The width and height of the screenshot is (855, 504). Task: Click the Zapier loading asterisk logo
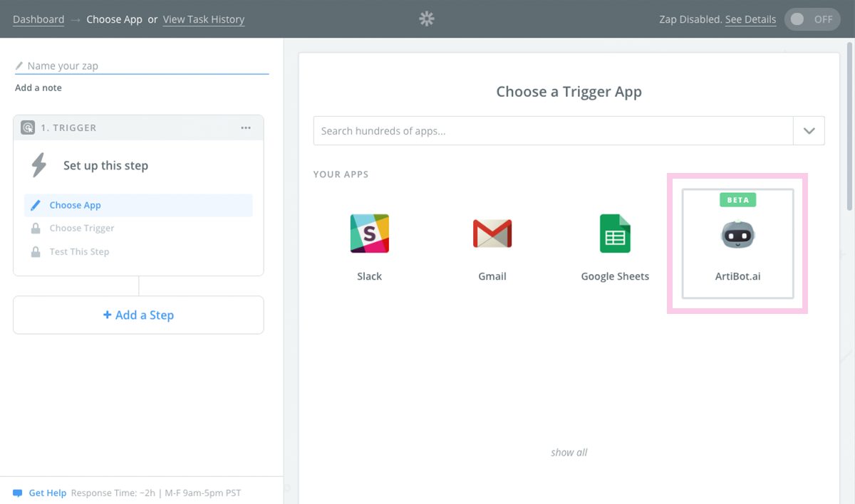pyautogui.click(x=427, y=19)
